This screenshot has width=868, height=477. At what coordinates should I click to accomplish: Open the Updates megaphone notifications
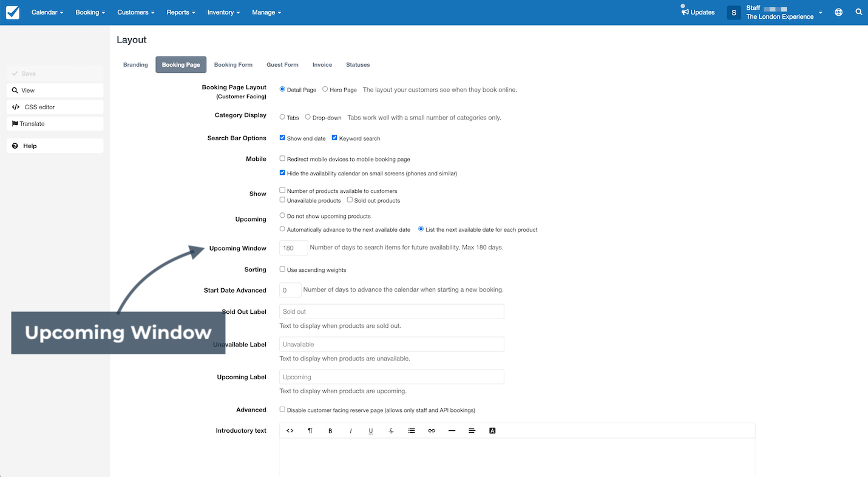click(698, 12)
